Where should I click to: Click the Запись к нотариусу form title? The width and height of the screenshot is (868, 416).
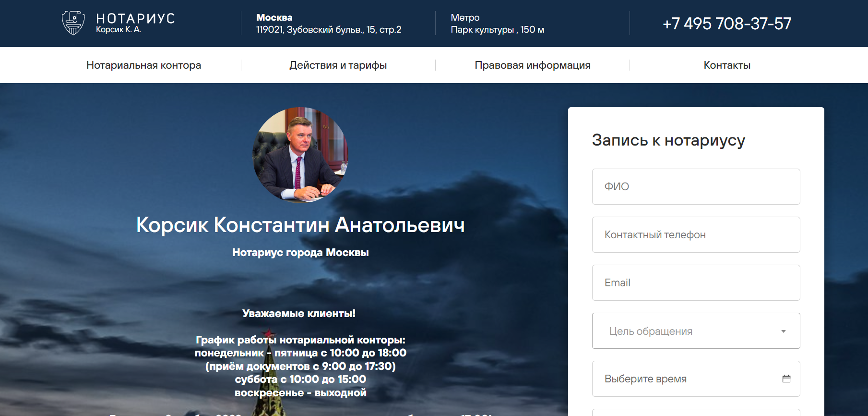pos(668,140)
